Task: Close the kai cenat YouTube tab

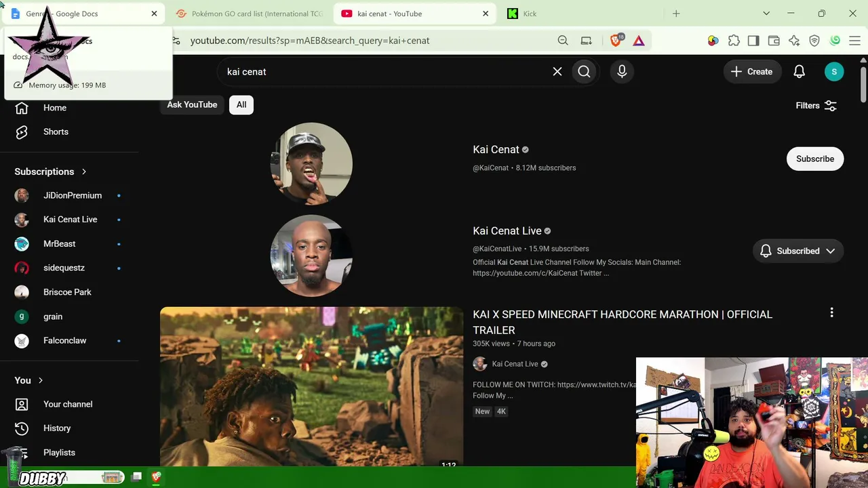Action: click(486, 14)
